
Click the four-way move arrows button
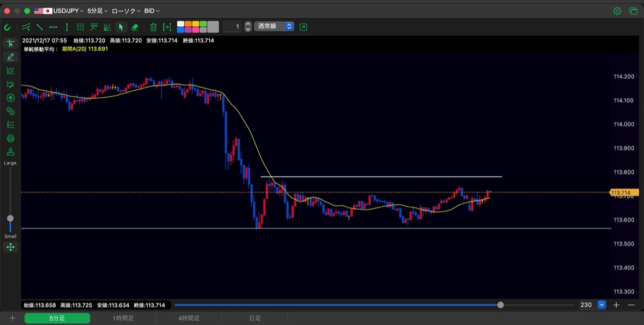10,247
